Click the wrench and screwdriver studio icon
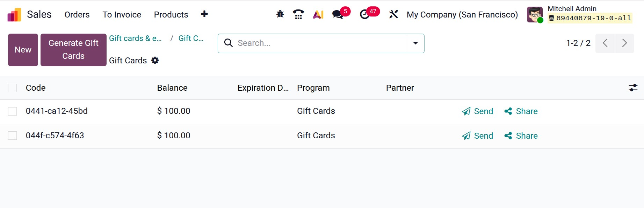Viewport: 644px width, 208px height. 393,14
